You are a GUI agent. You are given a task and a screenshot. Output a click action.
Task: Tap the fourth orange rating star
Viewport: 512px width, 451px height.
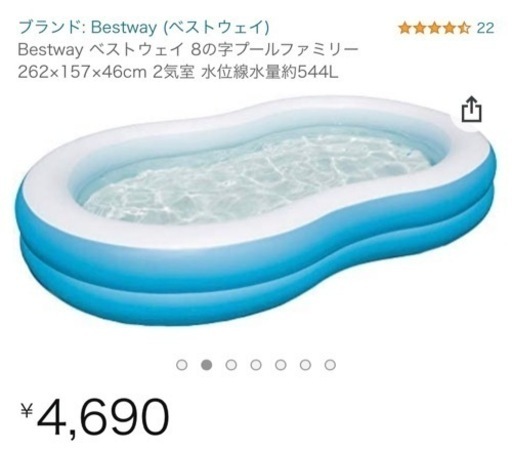click(449, 28)
